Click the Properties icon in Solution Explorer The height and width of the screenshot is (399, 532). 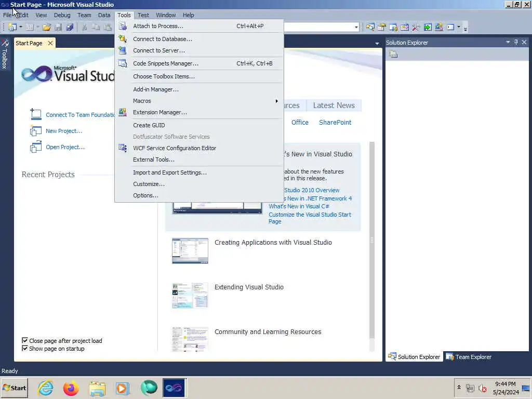pyautogui.click(x=393, y=54)
